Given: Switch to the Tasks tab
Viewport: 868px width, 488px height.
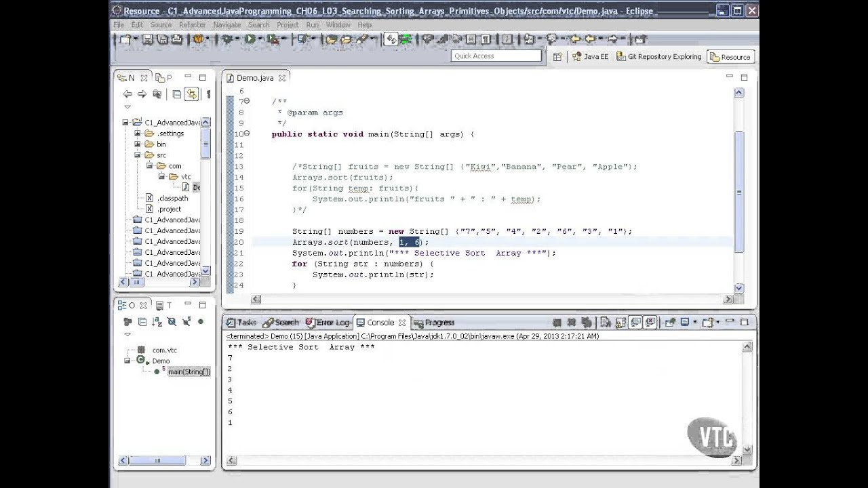Looking at the screenshot, I should (x=241, y=323).
